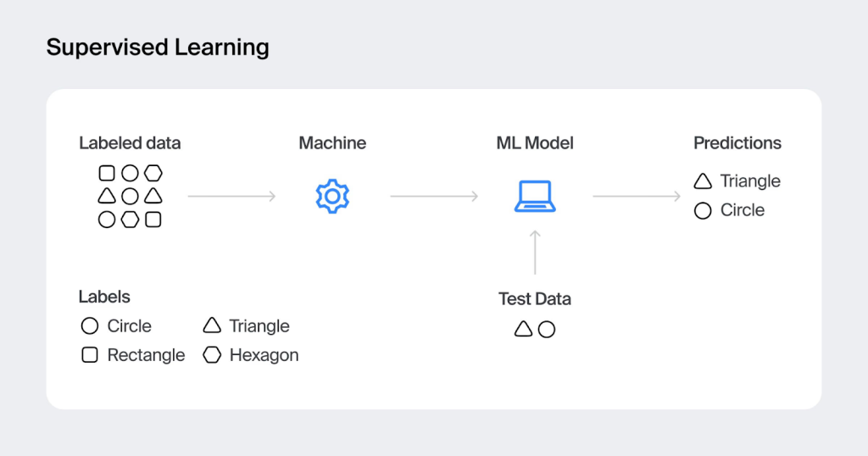Click the hexagon icon in Labels legend
Screen dimensions: 868x456
click(x=212, y=355)
